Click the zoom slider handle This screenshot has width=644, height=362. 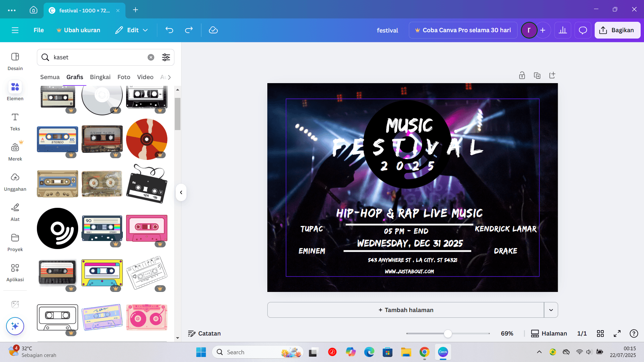448,334
